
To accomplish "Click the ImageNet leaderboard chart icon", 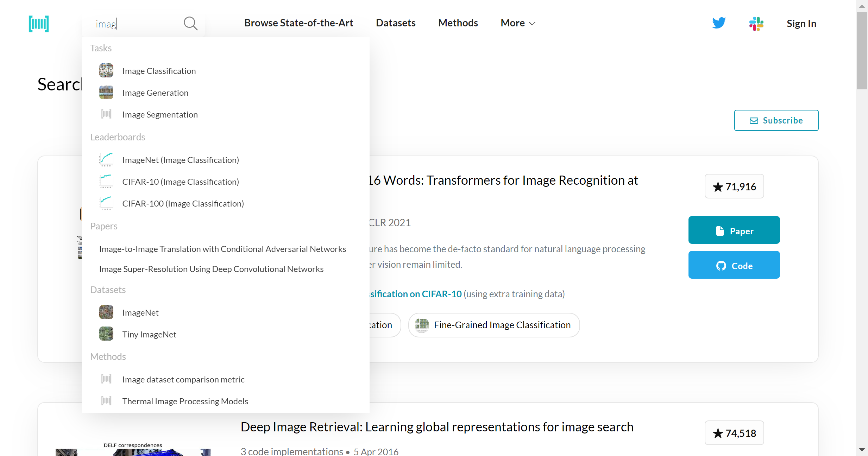I will click(x=106, y=159).
